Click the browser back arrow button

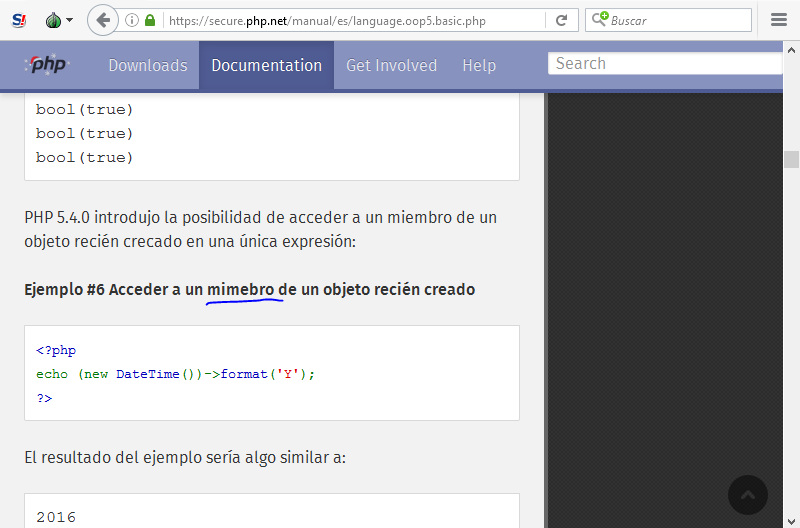103,20
